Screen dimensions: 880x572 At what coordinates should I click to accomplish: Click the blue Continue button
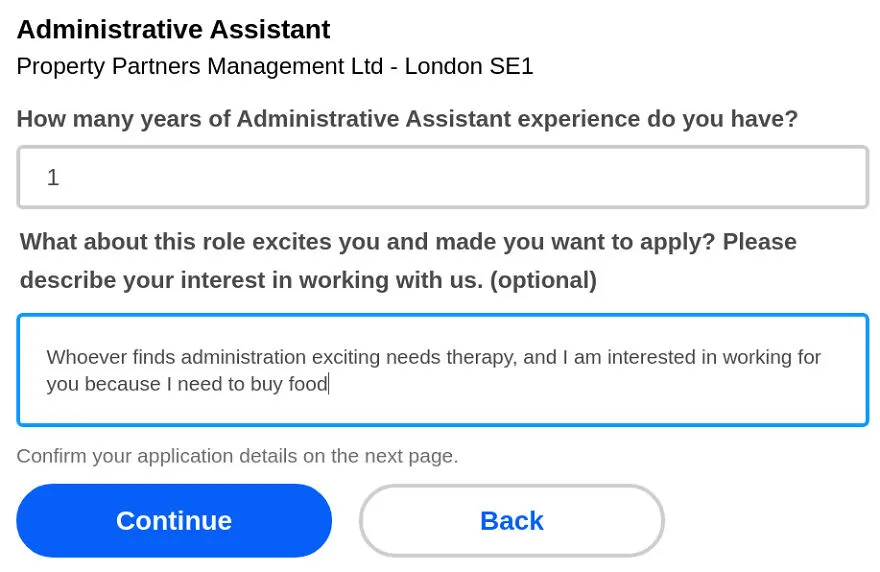tap(174, 520)
